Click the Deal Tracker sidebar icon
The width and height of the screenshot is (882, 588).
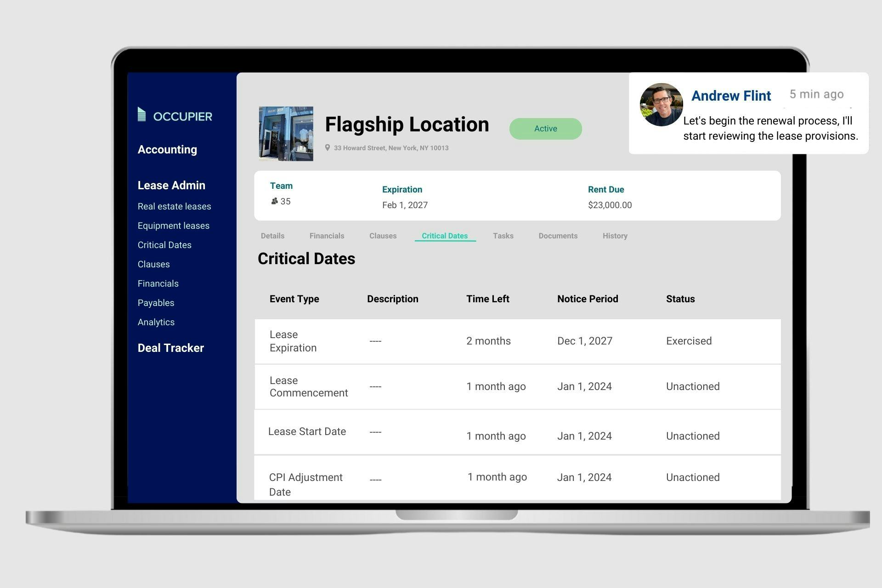pos(170,347)
